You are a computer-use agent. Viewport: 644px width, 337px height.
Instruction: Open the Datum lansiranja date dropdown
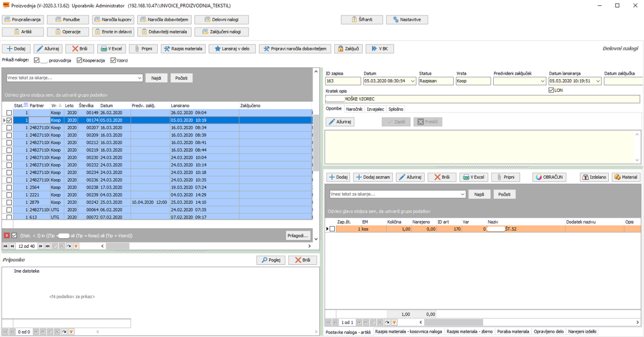point(597,81)
